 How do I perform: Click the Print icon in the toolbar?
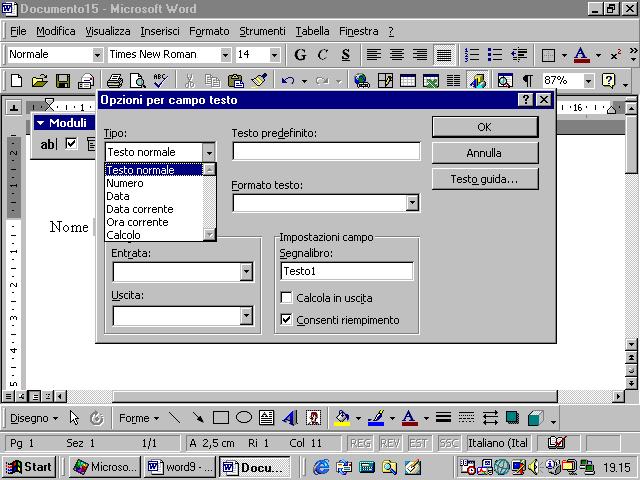115,81
